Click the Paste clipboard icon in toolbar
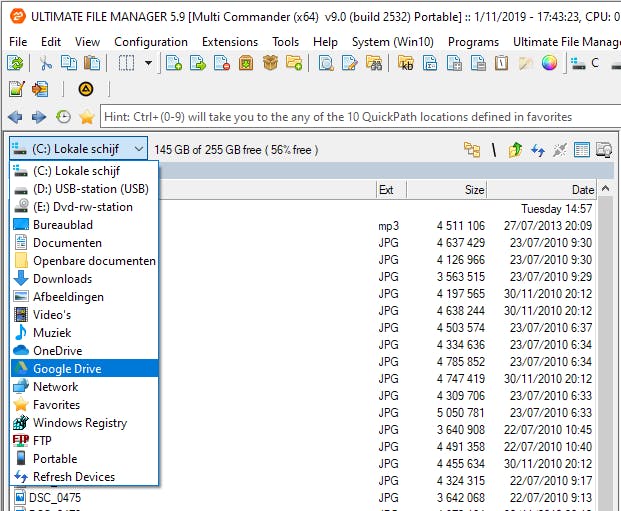The width and height of the screenshot is (621, 511). (x=94, y=63)
